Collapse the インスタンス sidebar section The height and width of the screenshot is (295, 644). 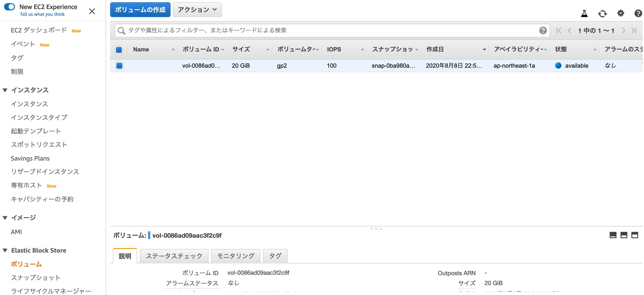[x=5, y=90]
